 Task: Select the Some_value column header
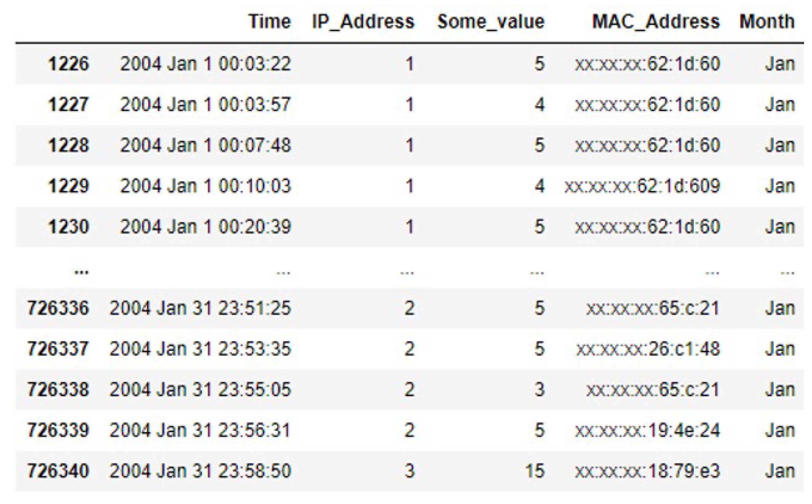pyautogui.click(x=491, y=21)
